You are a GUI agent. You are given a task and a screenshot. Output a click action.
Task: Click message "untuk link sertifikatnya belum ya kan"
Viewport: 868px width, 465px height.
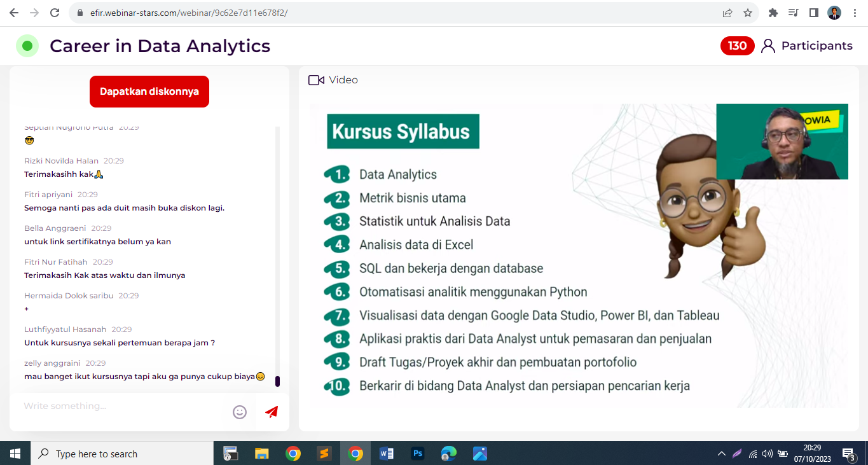97,242
